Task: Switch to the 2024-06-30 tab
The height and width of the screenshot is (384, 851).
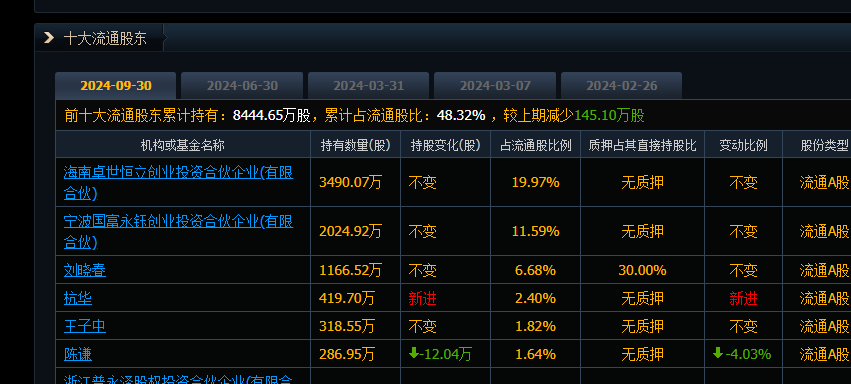Action: [242, 86]
